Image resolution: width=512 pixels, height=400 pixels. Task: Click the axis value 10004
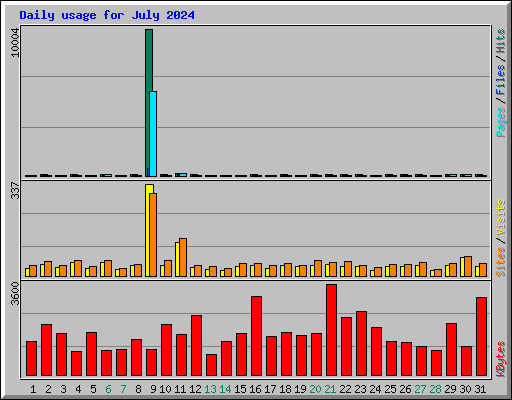pos(15,42)
